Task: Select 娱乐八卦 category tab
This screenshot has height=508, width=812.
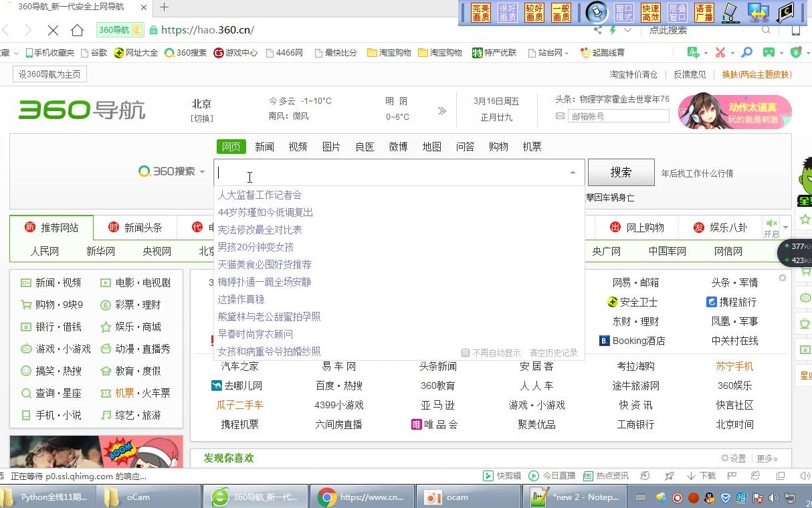Action: pos(720,228)
